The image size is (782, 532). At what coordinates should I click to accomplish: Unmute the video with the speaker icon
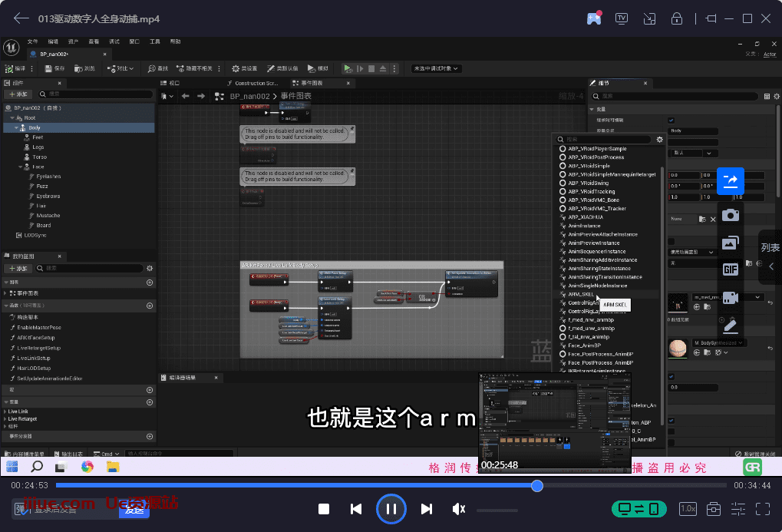click(459, 509)
